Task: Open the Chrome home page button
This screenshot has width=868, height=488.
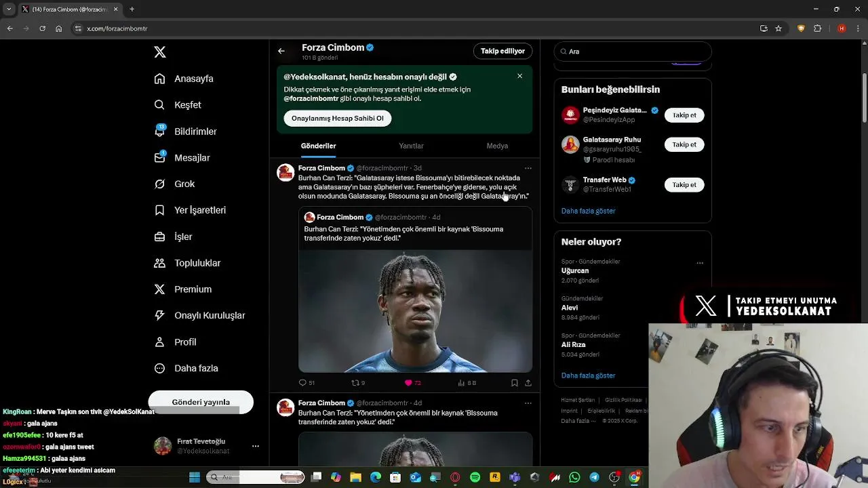Action: (58, 28)
